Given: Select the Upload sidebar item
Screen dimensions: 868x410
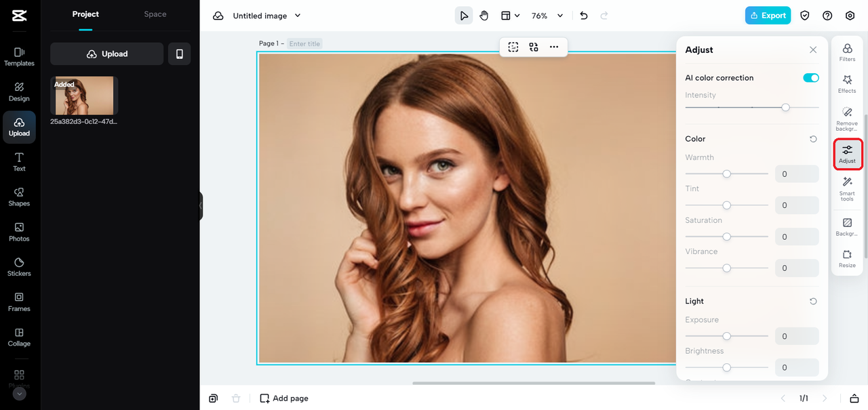Looking at the screenshot, I should click(19, 127).
